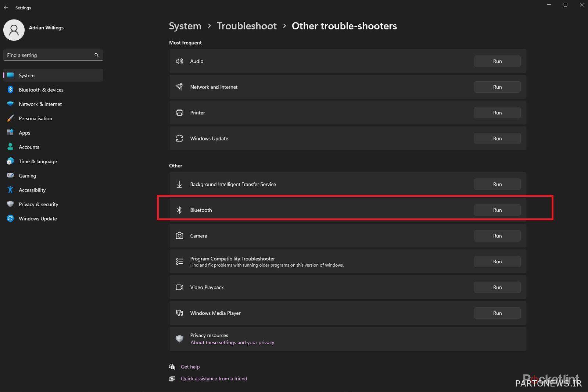The width and height of the screenshot is (588, 392).
Task: Click the Camera troubleshooter icon
Action: pyautogui.click(x=179, y=236)
